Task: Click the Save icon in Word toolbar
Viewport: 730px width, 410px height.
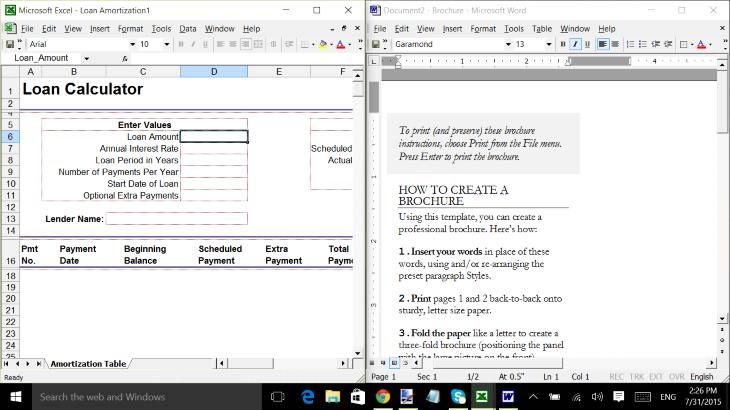Action: pos(375,44)
